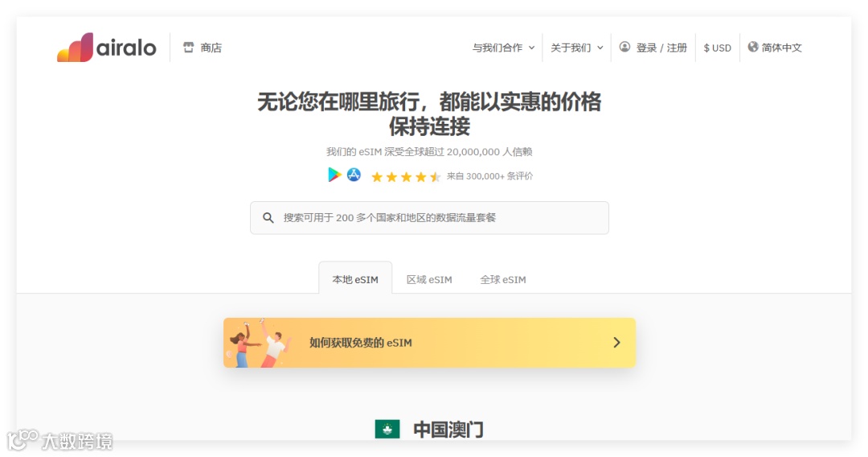This screenshot has width=868, height=457.
Task: Expand the 与我们合作 dropdown menu
Action: pos(503,47)
